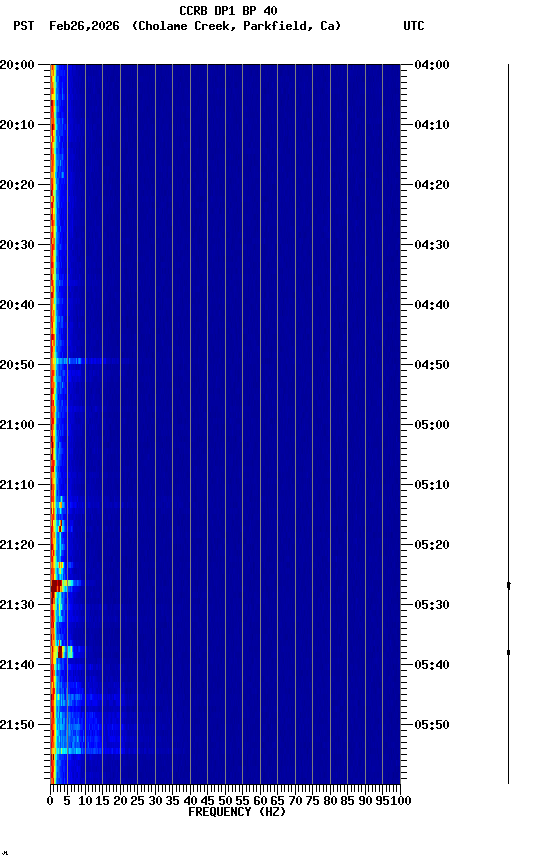Select the 'UTC' timezone label
Screen dimensions: 552x864
point(414,26)
